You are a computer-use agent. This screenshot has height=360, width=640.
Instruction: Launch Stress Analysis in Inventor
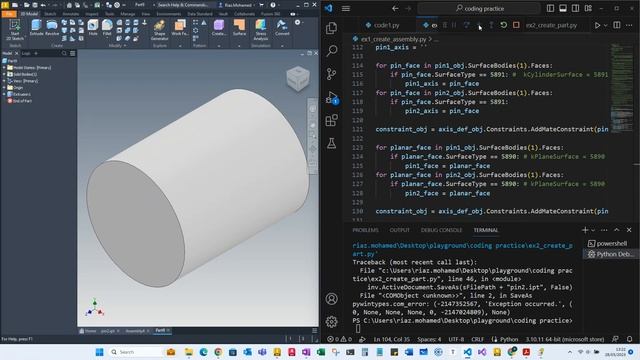tap(260, 30)
